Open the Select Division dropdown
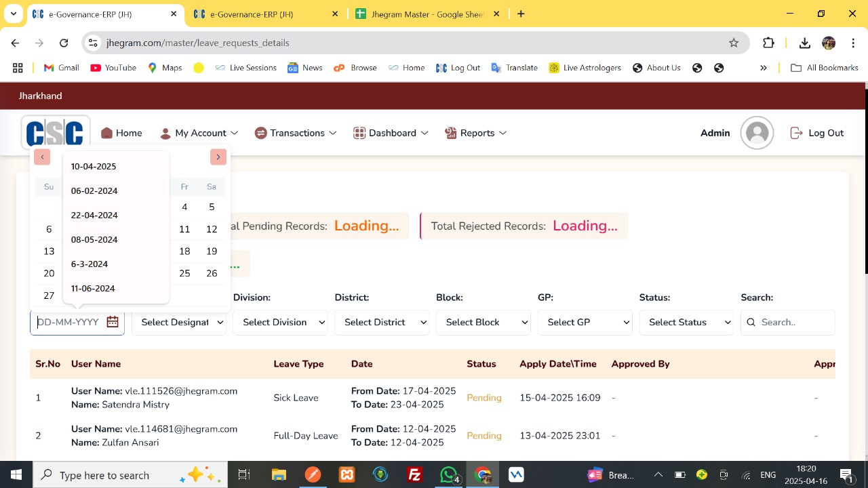The height and width of the screenshot is (488, 868). [x=280, y=322]
